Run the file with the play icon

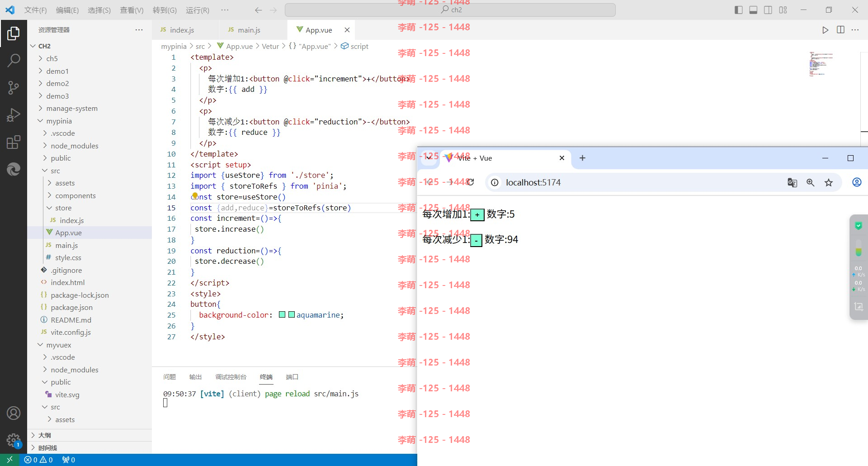pos(826,30)
